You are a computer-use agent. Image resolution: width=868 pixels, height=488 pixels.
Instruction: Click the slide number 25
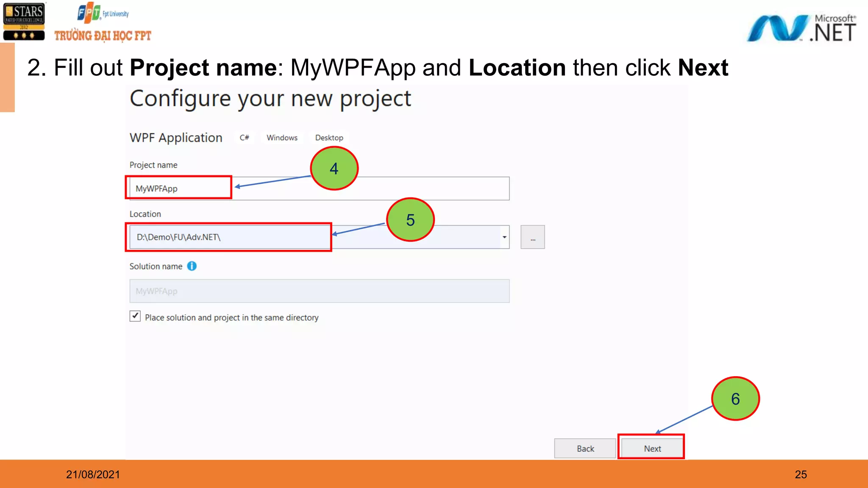coord(801,474)
